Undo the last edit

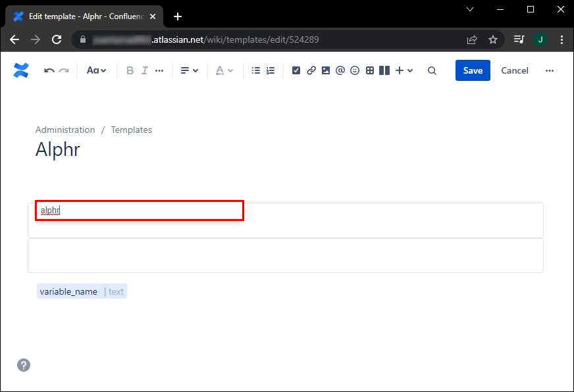coord(49,70)
